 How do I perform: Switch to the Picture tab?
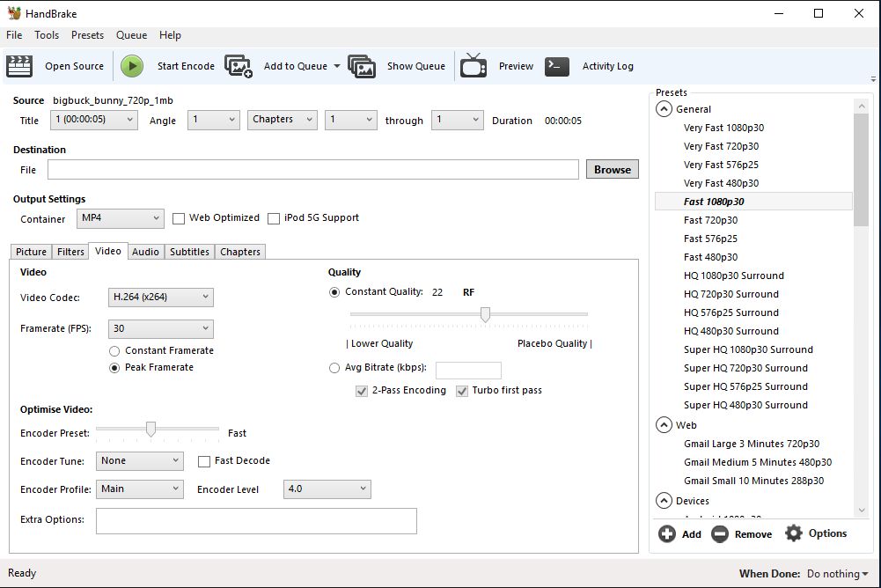tap(31, 252)
